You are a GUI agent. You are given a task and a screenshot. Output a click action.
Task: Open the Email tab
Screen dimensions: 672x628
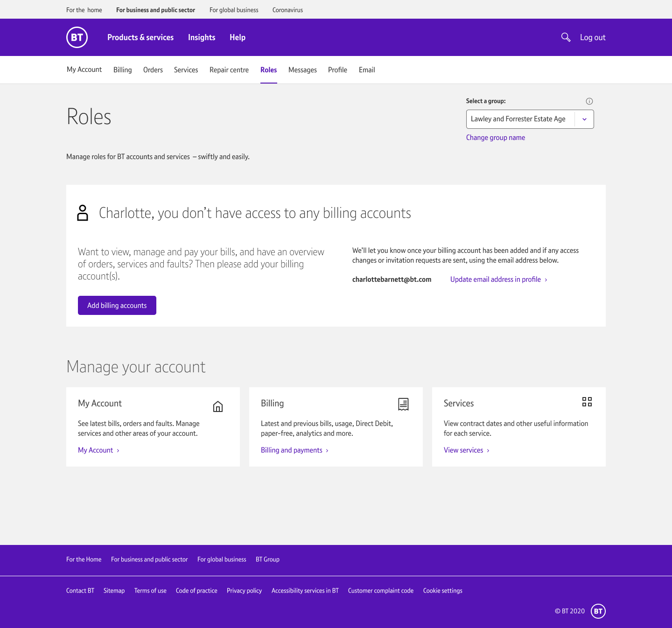click(x=367, y=70)
